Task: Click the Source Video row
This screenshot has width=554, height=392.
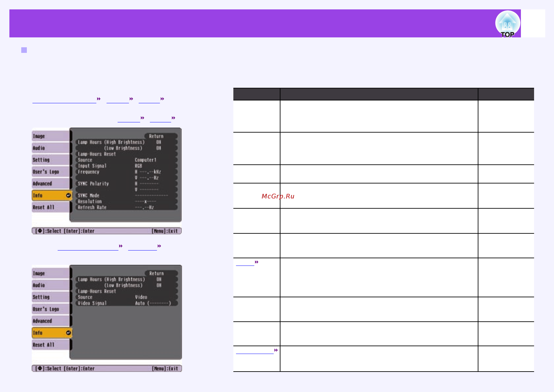Action: (x=127, y=297)
